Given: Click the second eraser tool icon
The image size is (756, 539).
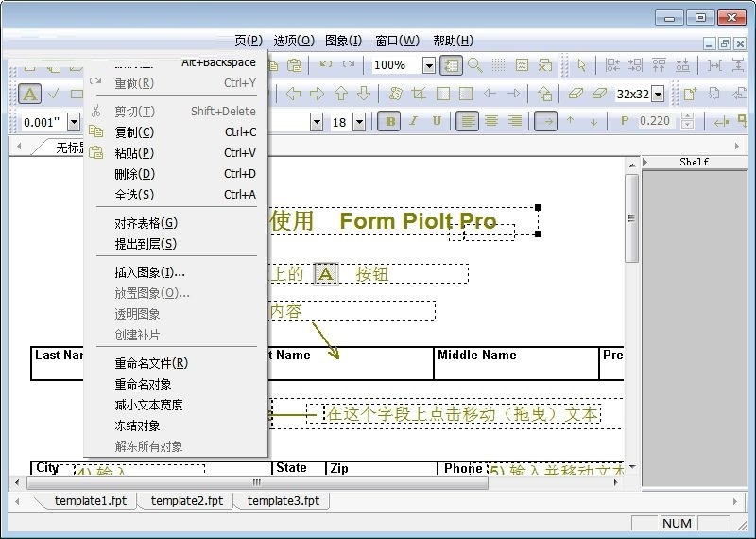Looking at the screenshot, I should 599,93.
